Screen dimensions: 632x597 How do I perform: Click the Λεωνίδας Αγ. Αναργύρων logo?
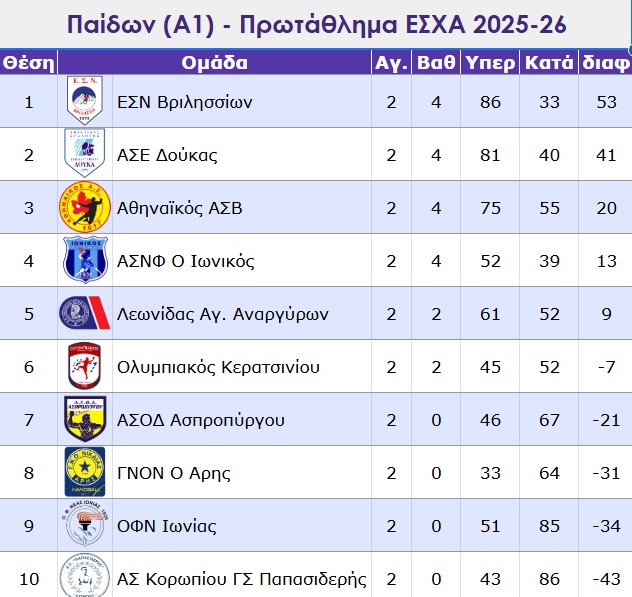click(x=85, y=314)
